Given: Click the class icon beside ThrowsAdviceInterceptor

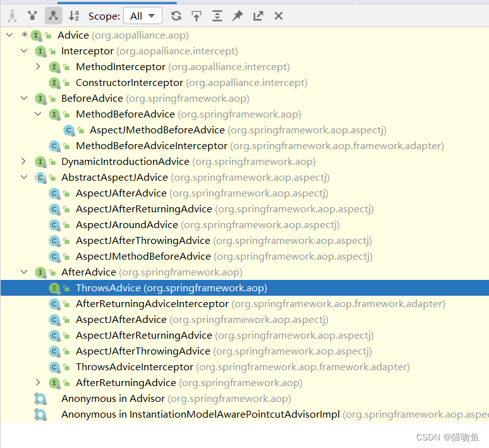Looking at the screenshot, I should click(x=54, y=367).
